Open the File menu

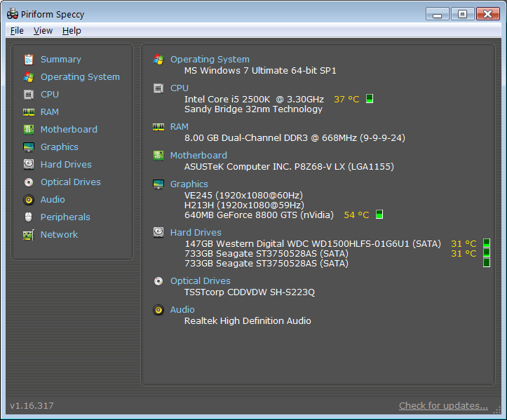click(17, 31)
